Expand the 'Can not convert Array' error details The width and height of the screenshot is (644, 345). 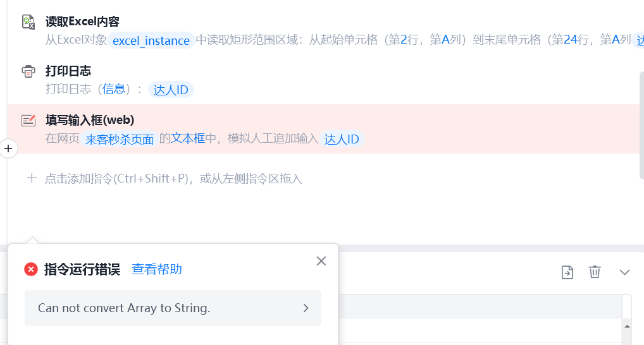[306, 308]
